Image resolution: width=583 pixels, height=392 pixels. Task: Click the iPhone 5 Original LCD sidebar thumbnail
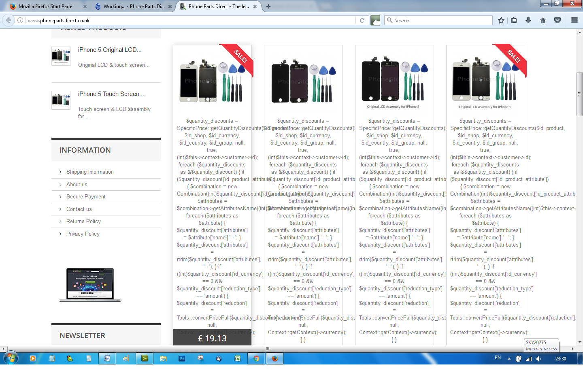pos(61,56)
